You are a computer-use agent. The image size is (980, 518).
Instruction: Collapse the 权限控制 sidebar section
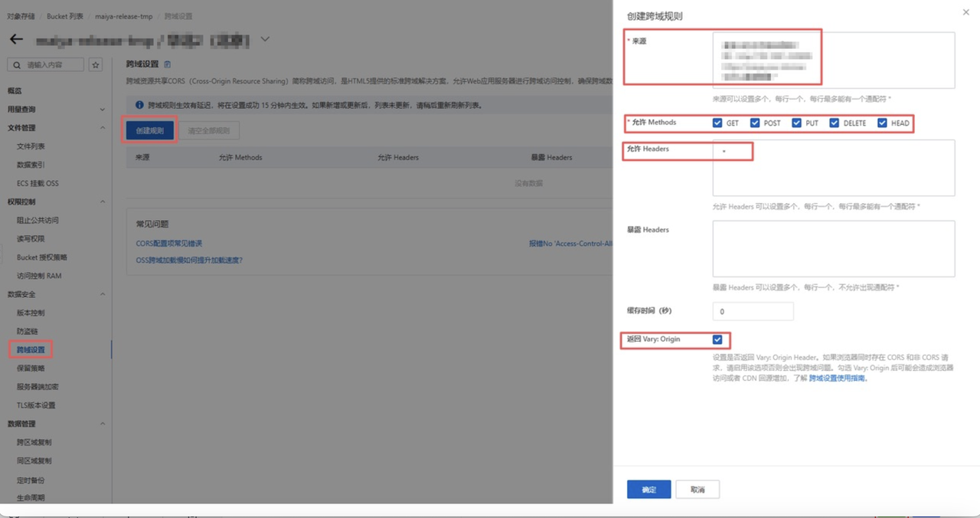(103, 202)
